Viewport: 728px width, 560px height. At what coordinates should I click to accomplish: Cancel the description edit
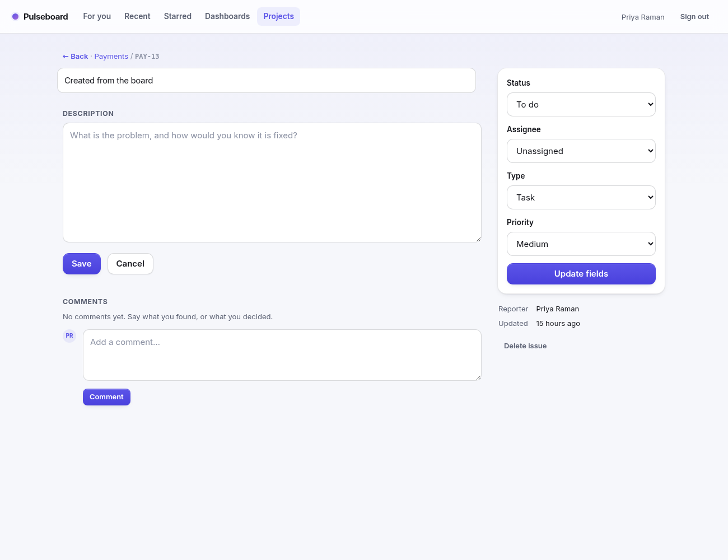130,264
